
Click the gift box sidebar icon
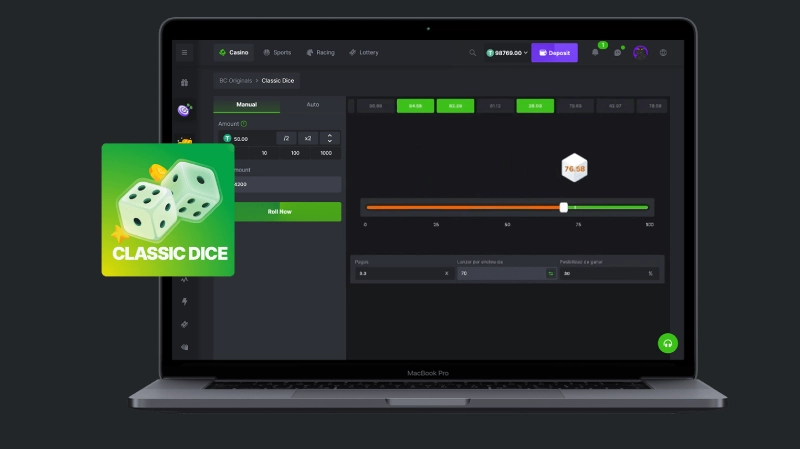(x=184, y=82)
